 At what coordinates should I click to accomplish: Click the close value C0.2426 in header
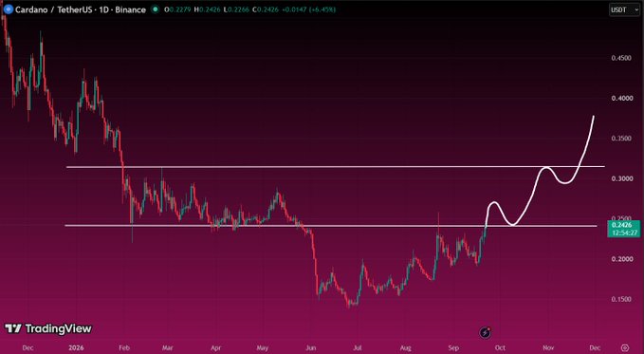click(266, 9)
